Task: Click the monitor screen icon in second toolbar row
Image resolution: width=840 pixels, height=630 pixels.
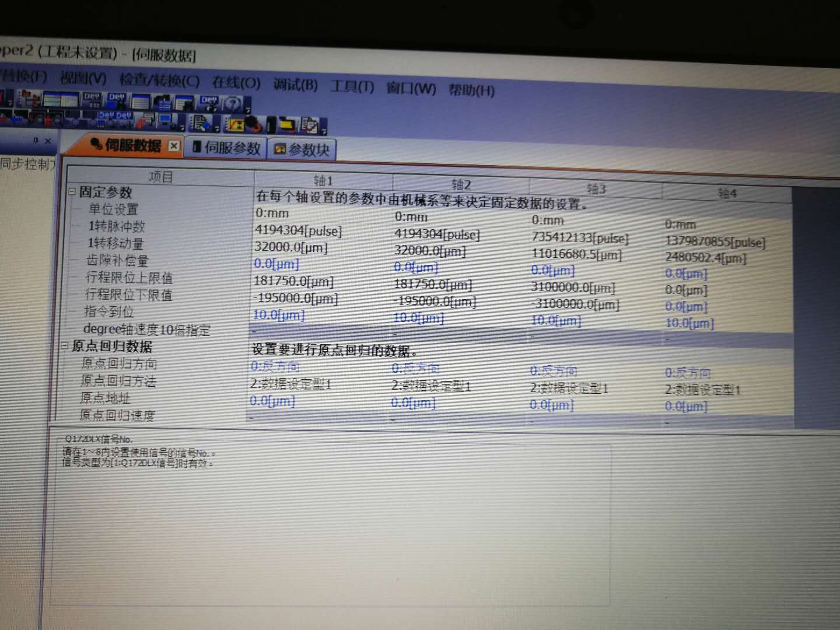Action: (166, 121)
